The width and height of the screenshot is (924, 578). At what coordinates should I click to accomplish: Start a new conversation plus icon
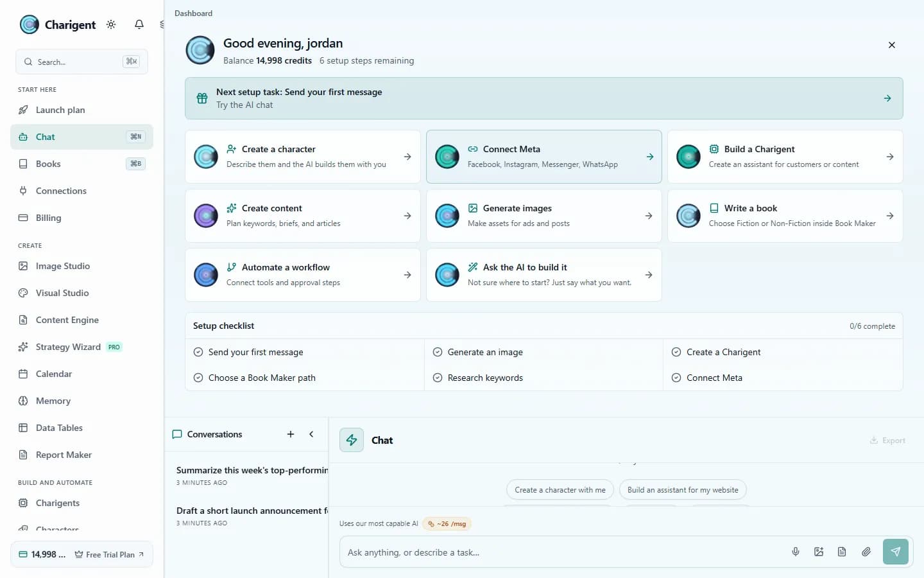click(291, 434)
